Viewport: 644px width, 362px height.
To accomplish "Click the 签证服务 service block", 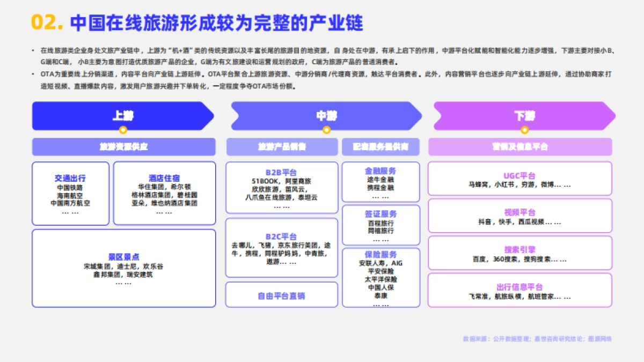I will pyautogui.click(x=380, y=226).
